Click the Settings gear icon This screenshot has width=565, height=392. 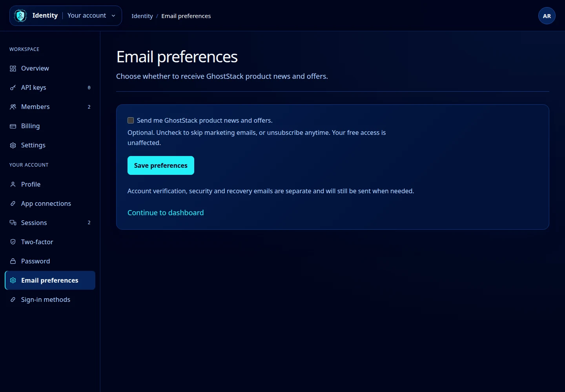click(13, 145)
